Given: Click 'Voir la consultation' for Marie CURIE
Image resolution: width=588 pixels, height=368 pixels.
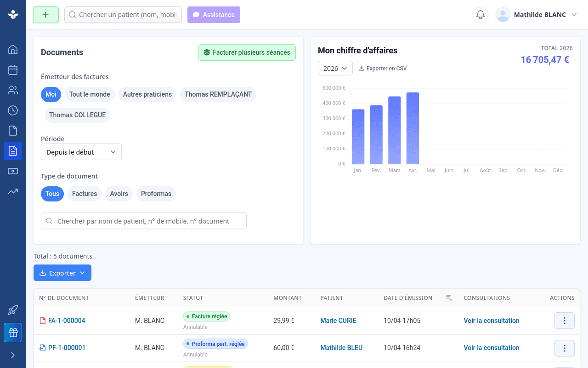Looking at the screenshot, I should (x=492, y=321).
